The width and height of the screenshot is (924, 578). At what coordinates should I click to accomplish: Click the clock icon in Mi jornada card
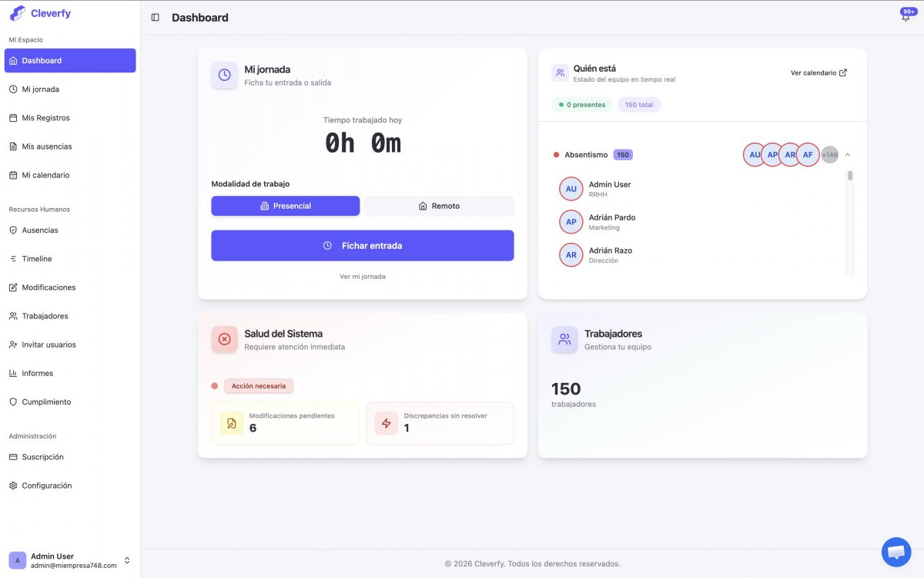[x=224, y=75]
